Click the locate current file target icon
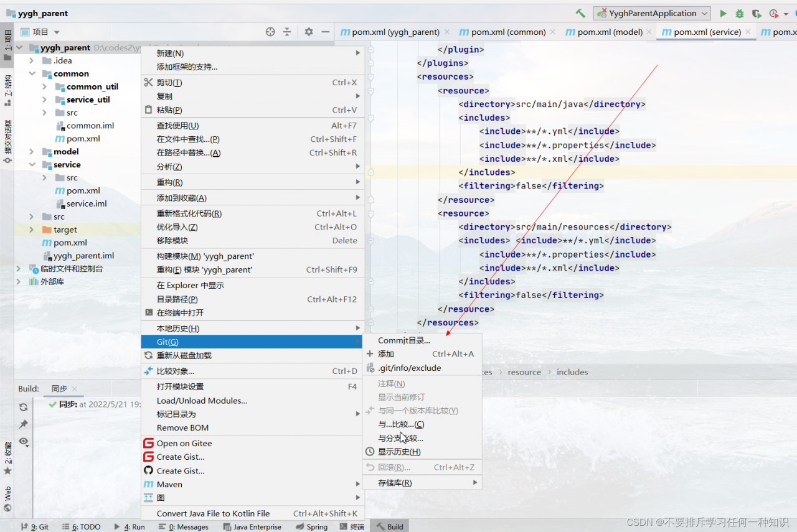Viewport: 797px width, 532px height. tap(270, 32)
